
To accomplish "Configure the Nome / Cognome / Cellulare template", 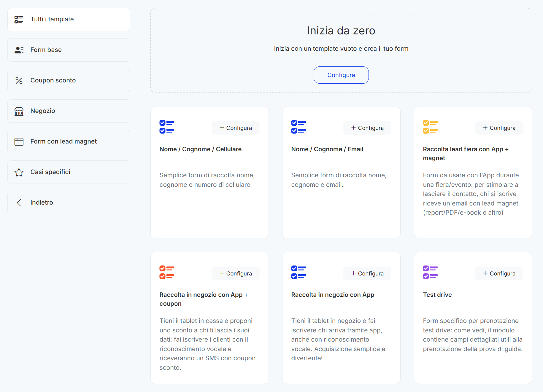I will pos(236,128).
